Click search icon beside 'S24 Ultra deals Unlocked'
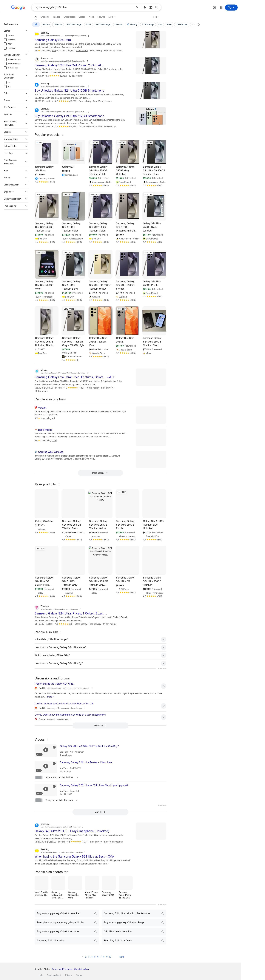265x980 pixels. (162, 932)
